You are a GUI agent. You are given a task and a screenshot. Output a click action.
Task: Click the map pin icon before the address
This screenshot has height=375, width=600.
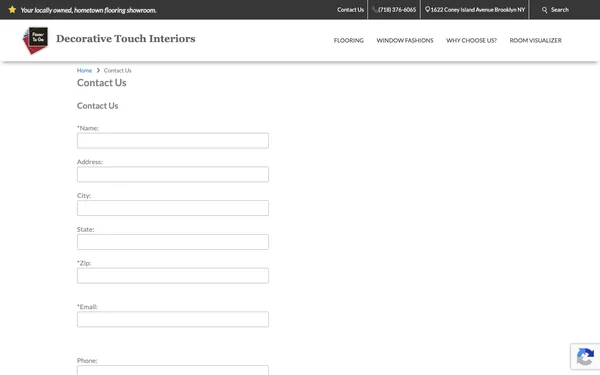click(427, 10)
